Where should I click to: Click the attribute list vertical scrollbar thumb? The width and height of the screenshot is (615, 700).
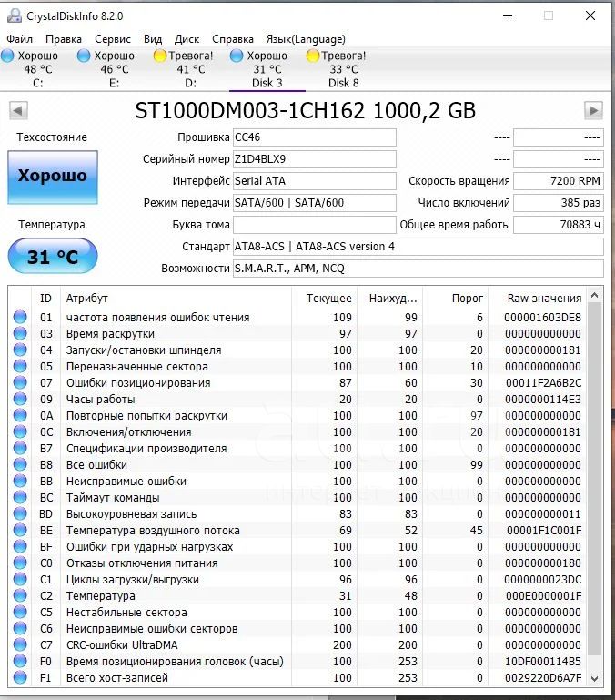tap(594, 479)
